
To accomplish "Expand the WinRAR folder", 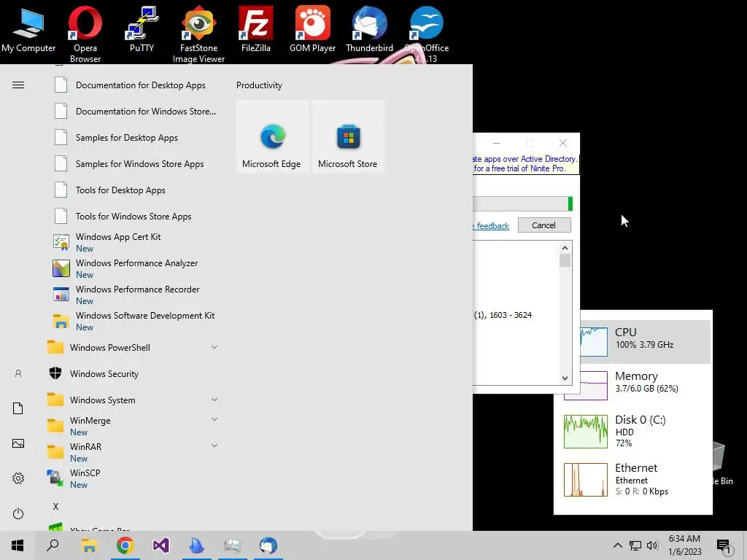I will coord(133,452).
